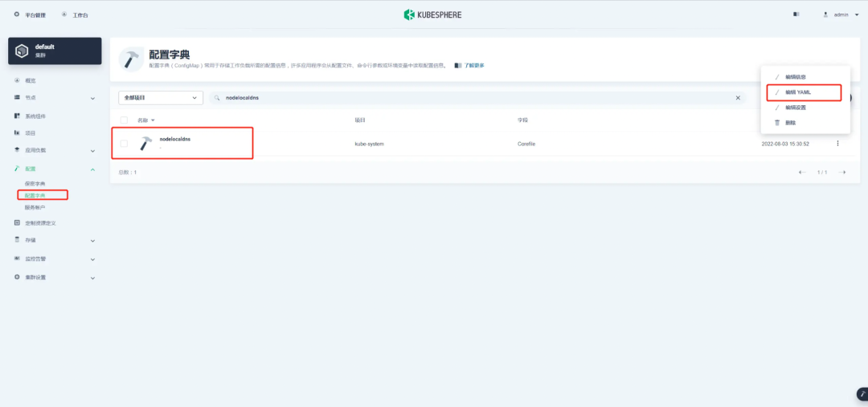
Task: Expand the 监控告警 (monitoring & alerting) section
Action: point(55,258)
